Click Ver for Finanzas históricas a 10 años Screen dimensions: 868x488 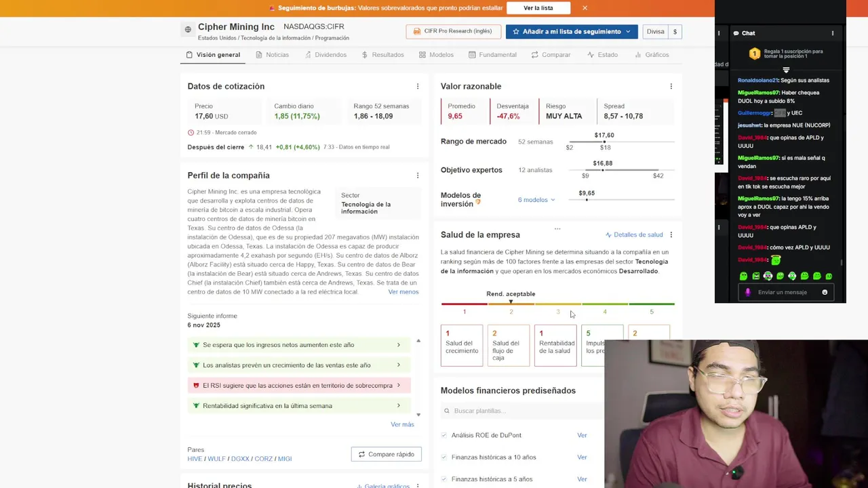tap(582, 457)
